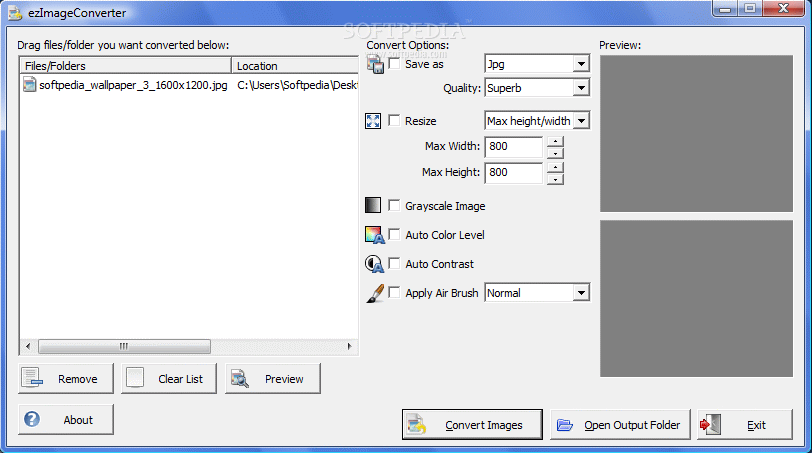812x453 pixels.
Task: Click the Grayscale gradient icon
Action: [x=373, y=205]
